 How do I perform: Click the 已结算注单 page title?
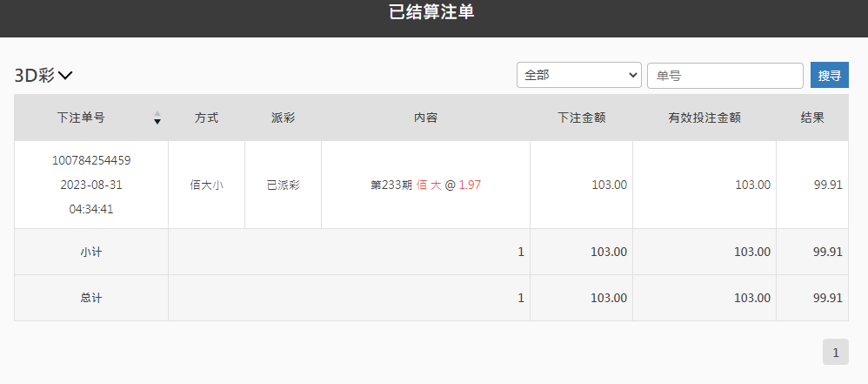pyautogui.click(x=432, y=12)
